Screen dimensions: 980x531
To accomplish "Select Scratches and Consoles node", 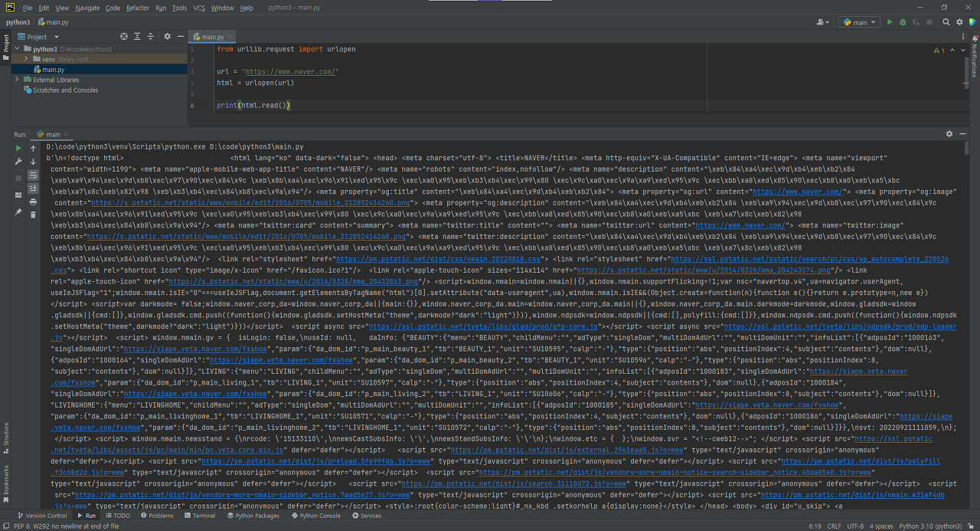I will click(60, 90).
